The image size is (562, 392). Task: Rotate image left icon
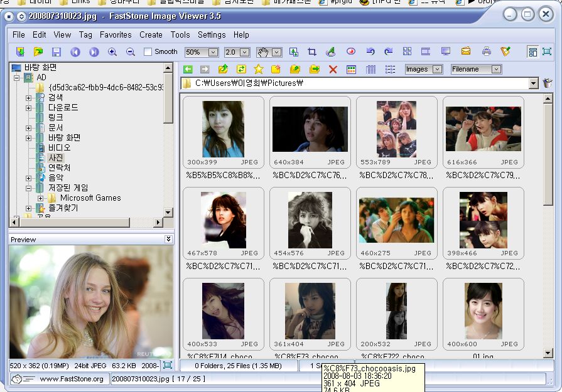(370, 51)
